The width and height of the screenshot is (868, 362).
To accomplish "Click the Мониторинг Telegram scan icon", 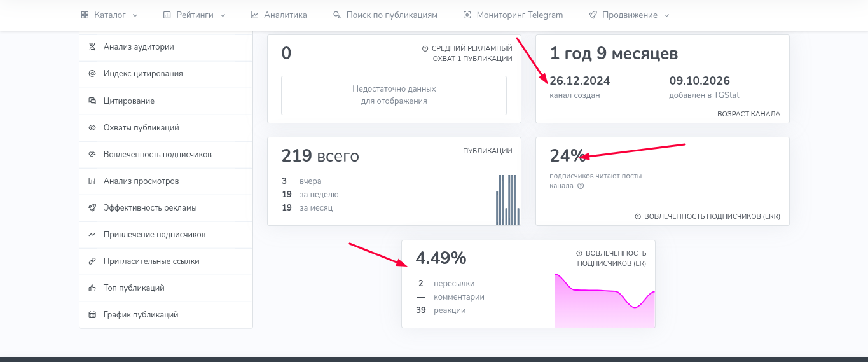I will (467, 15).
